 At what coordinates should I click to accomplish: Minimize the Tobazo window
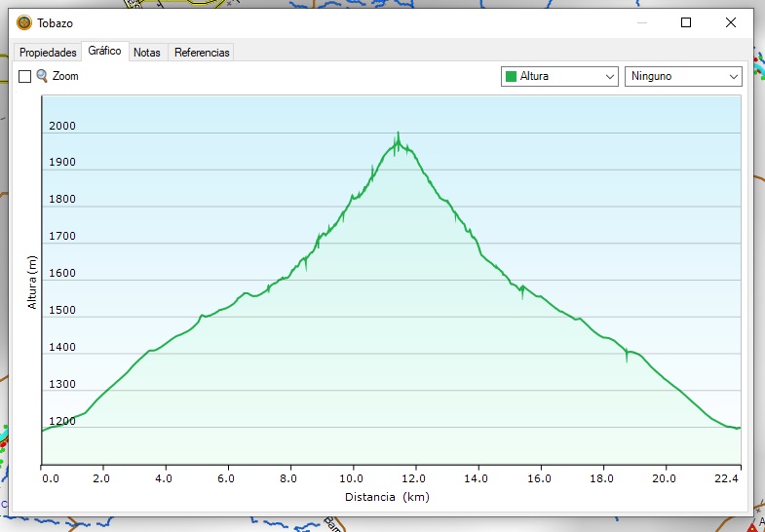[x=641, y=22]
